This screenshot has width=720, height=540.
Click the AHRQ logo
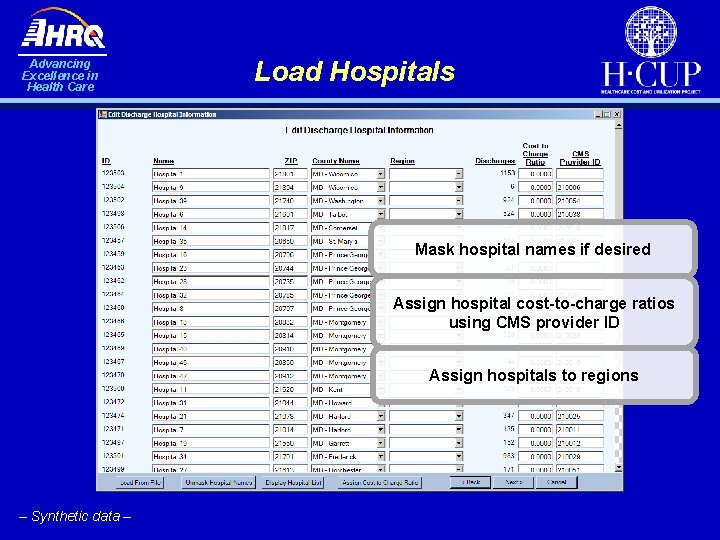63,29
